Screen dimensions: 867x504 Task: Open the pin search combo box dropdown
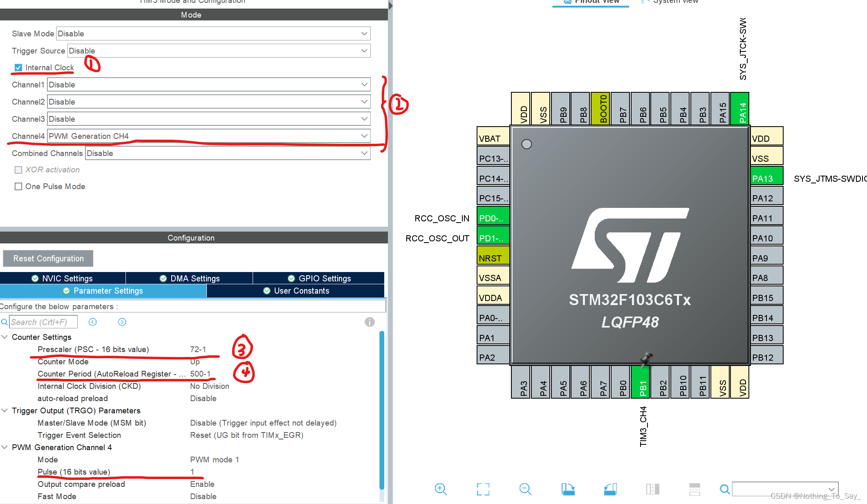831,489
